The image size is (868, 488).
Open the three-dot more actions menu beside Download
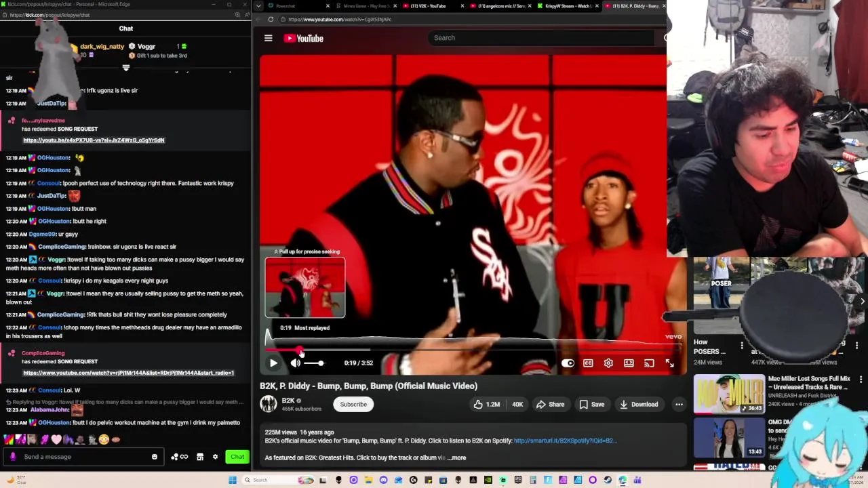coord(679,405)
